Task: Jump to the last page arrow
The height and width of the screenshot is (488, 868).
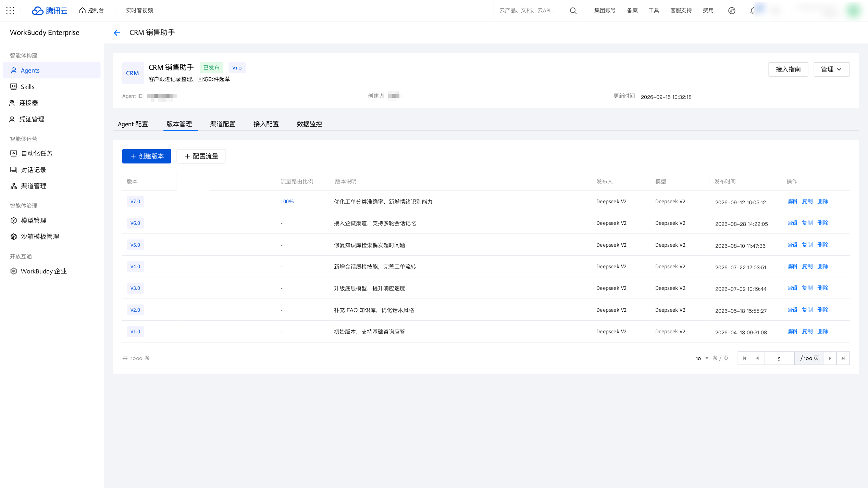Action: click(843, 358)
